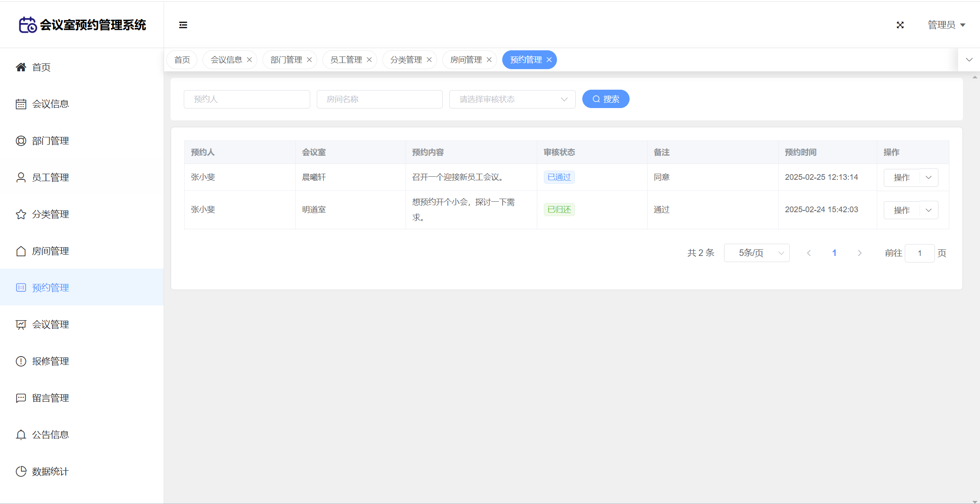Click the 数据统计 pie chart icon

click(x=21, y=471)
